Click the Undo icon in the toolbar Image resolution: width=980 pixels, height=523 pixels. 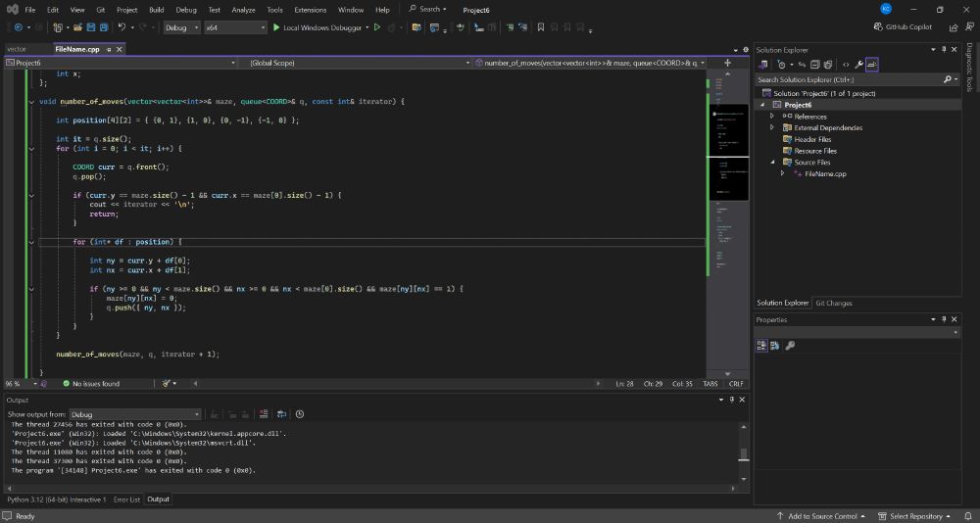pyautogui.click(x=122, y=27)
